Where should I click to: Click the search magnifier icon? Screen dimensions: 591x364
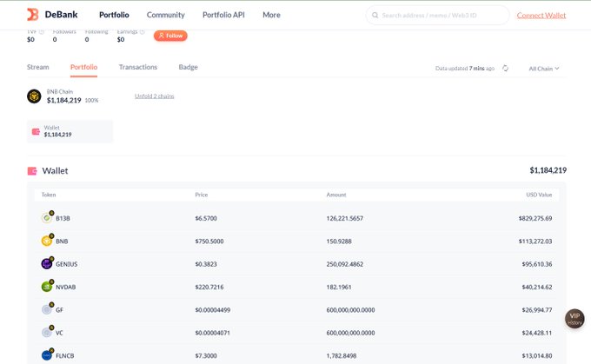(x=375, y=15)
